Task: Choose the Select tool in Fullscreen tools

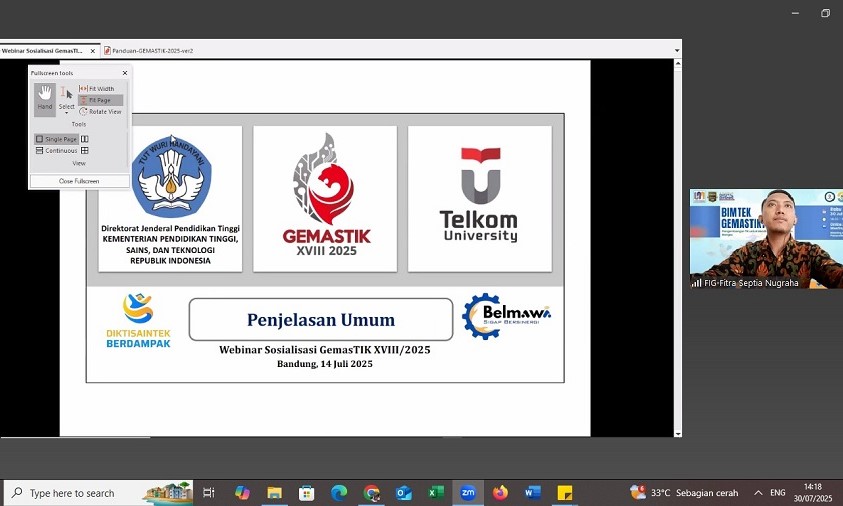Action: pos(66,98)
